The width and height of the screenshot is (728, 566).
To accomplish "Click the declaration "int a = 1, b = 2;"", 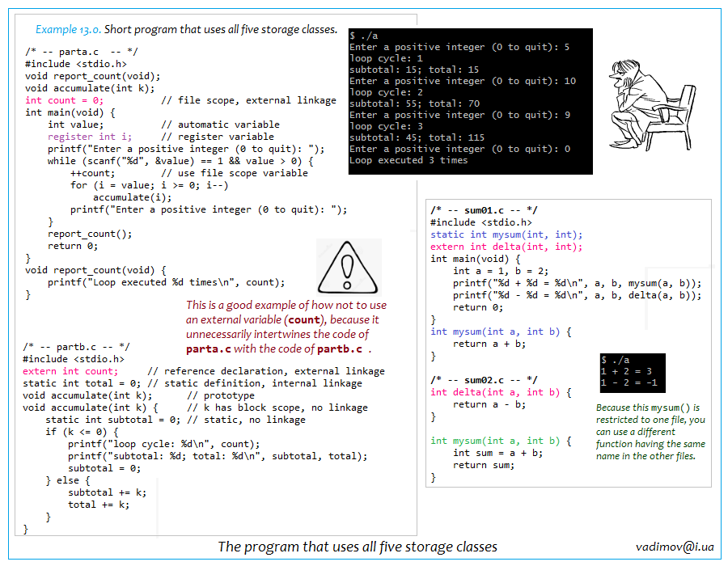I will (x=501, y=271).
